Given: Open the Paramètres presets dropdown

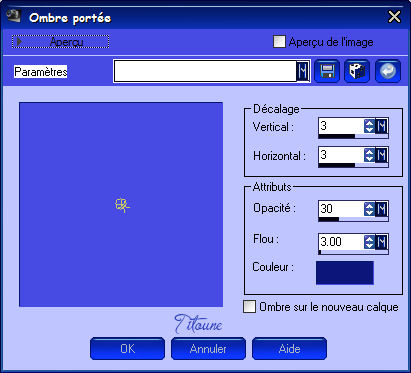Looking at the screenshot, I should point(303,71).
